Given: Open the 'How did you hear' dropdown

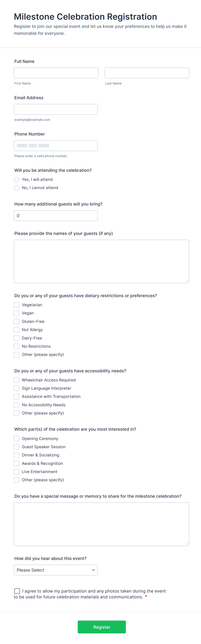Looking at the screenshot, I should click(56, 570).
